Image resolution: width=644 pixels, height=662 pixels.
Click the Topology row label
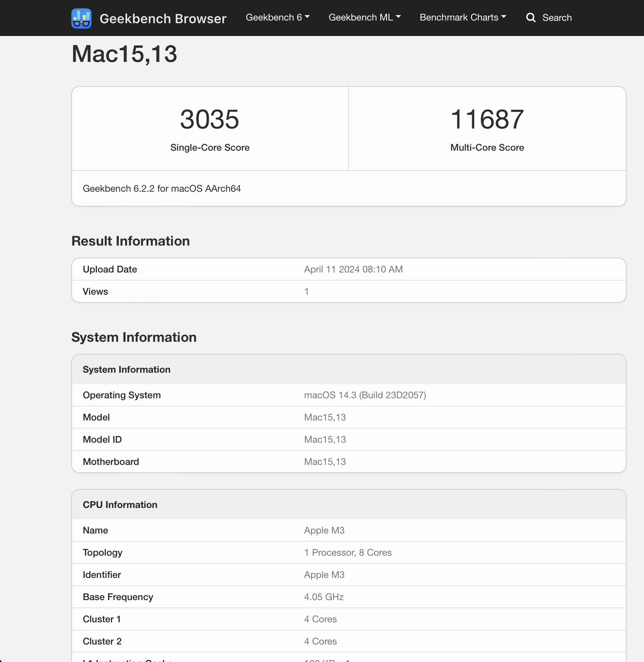(103, 552)
